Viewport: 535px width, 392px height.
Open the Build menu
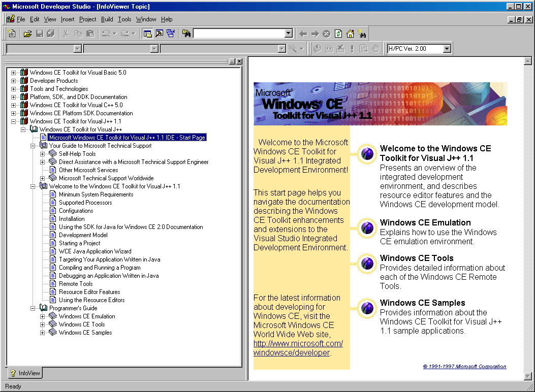pos(107,19)
